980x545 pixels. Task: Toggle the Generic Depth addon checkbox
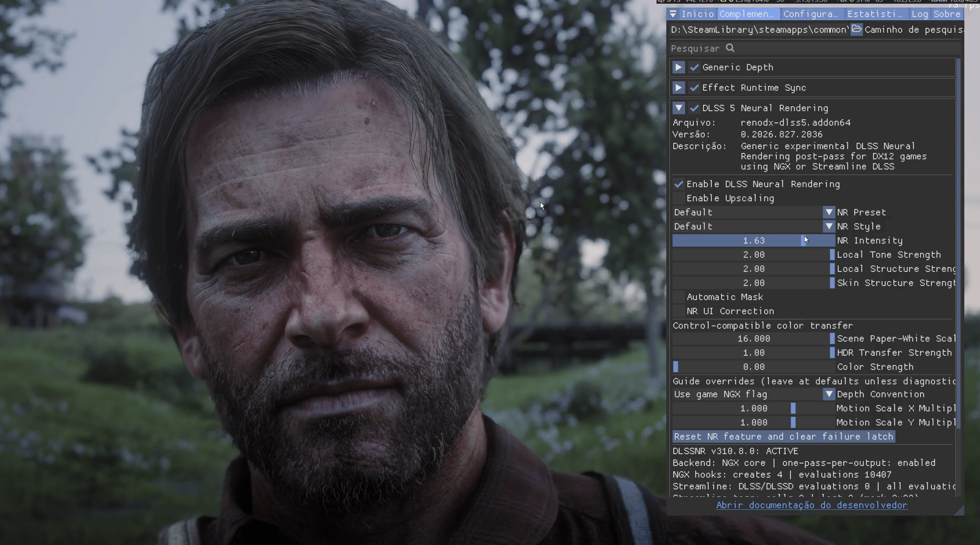694,67
